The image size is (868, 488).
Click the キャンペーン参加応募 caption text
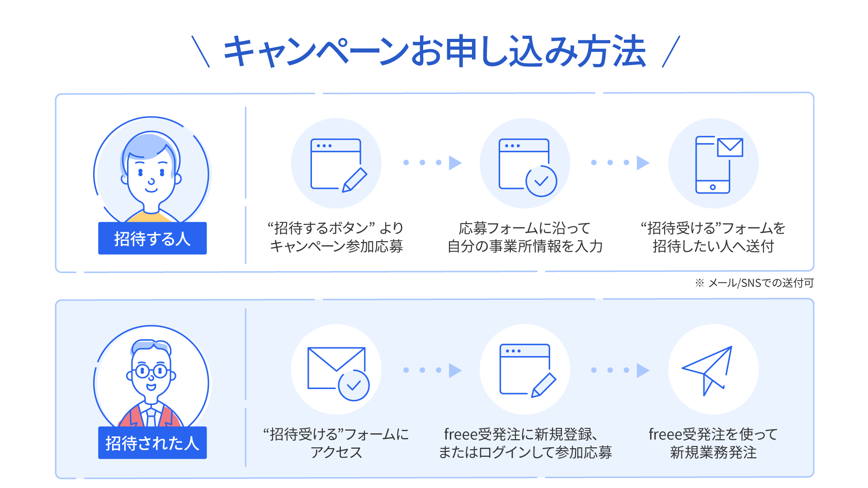point(336,246)
